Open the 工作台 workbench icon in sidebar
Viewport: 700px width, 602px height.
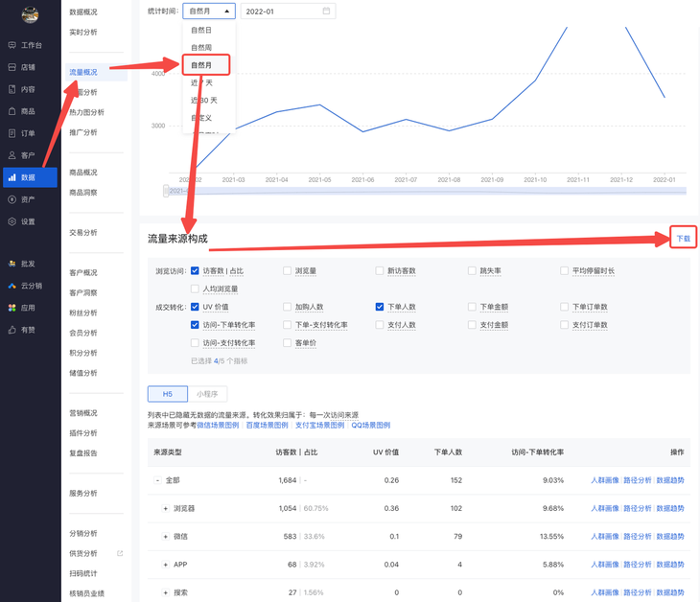click(12, 45)
